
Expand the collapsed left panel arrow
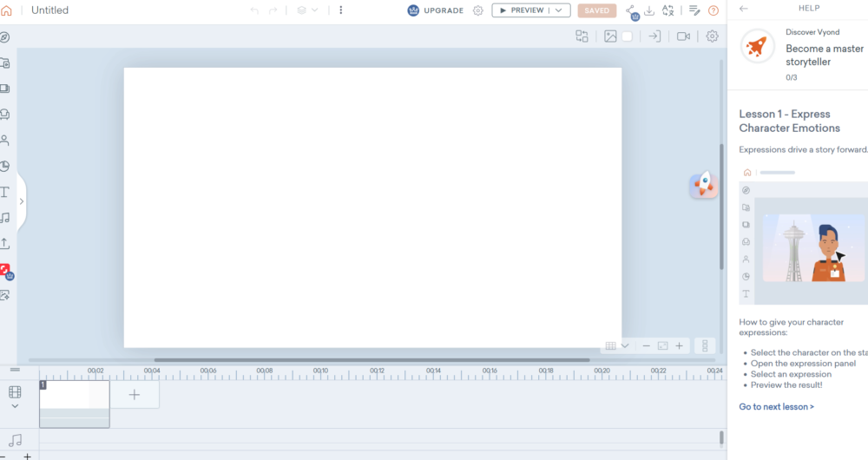[21, 201]
